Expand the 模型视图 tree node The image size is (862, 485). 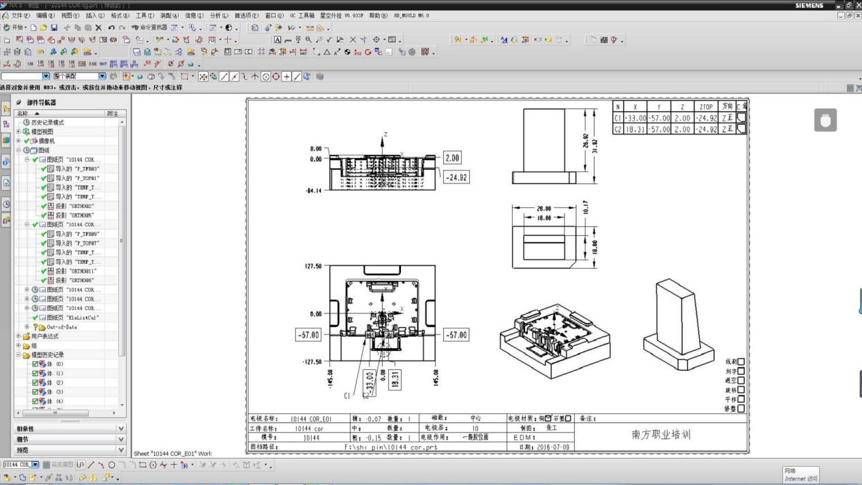pos(19,131)
